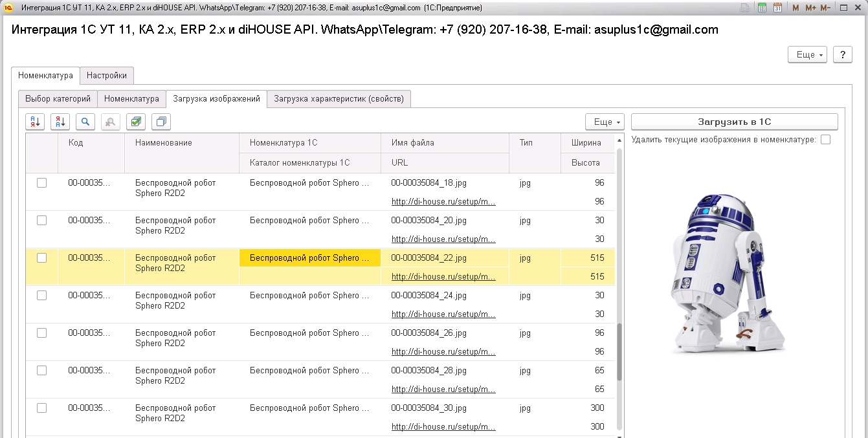Click the 'Каталог номенклатуры 1С' column header
This screenshot has height=438, width=868.
pyautogui.click(x=310, y=163)
